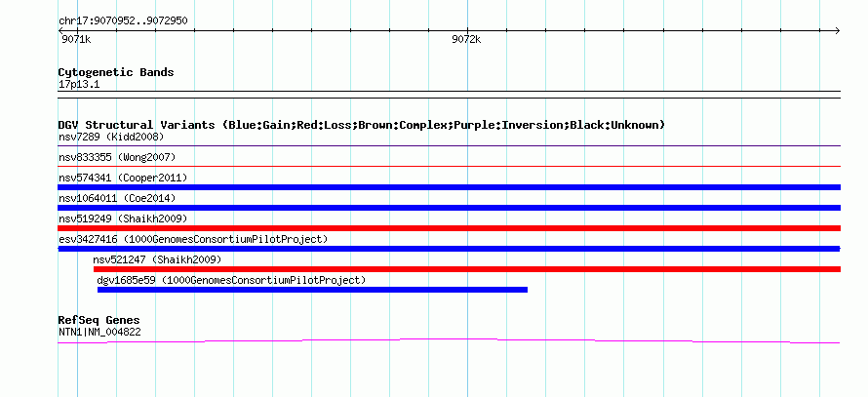This screenshot has height=397, width=868.
Task: Select the red bar under nsv519249
Action: click(x=449, y=228)
